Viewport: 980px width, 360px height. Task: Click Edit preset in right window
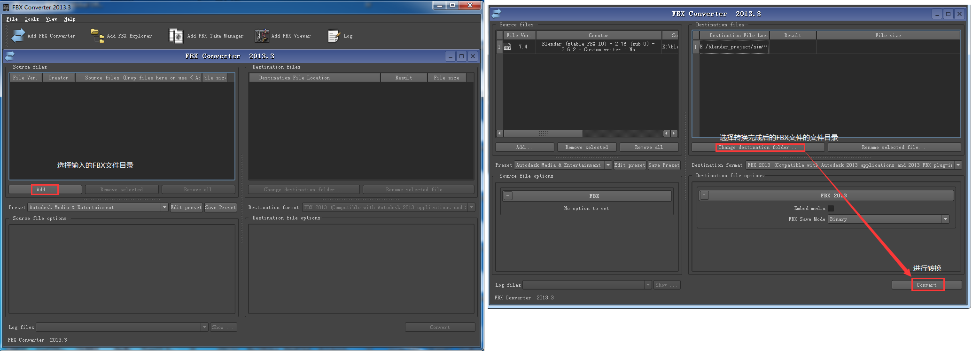tap(630, 165)
